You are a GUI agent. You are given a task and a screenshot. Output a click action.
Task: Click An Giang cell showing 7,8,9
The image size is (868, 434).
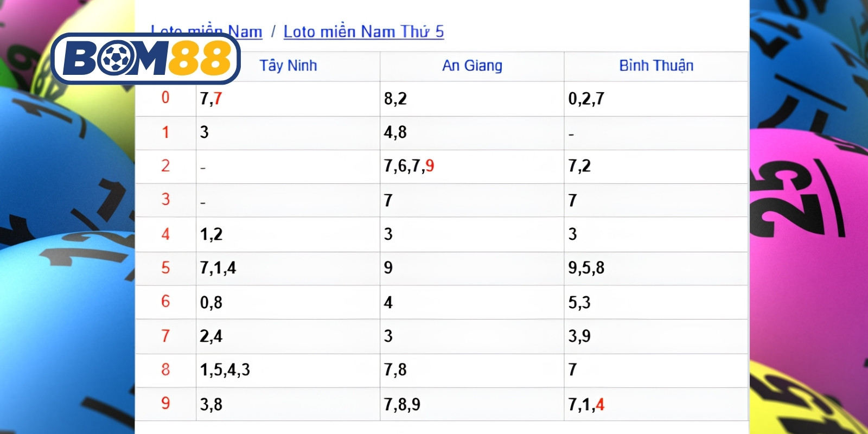pos(472,404)
